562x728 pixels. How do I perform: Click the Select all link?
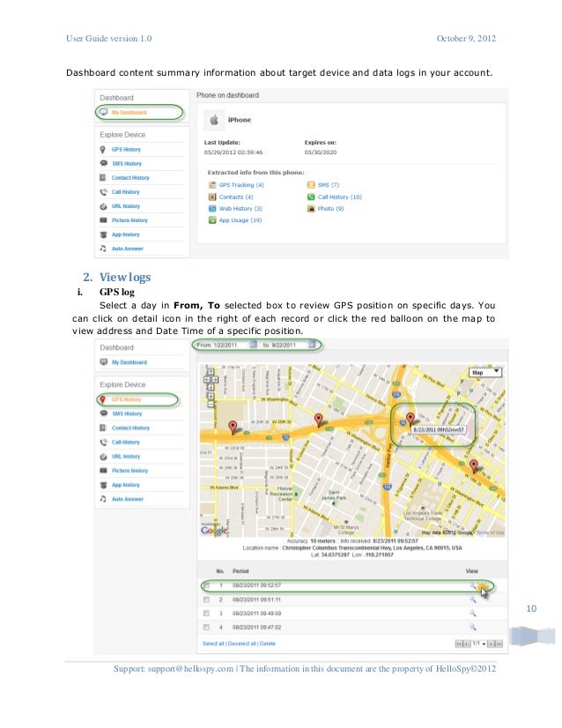pyautogui.click(x=213, y=643)
